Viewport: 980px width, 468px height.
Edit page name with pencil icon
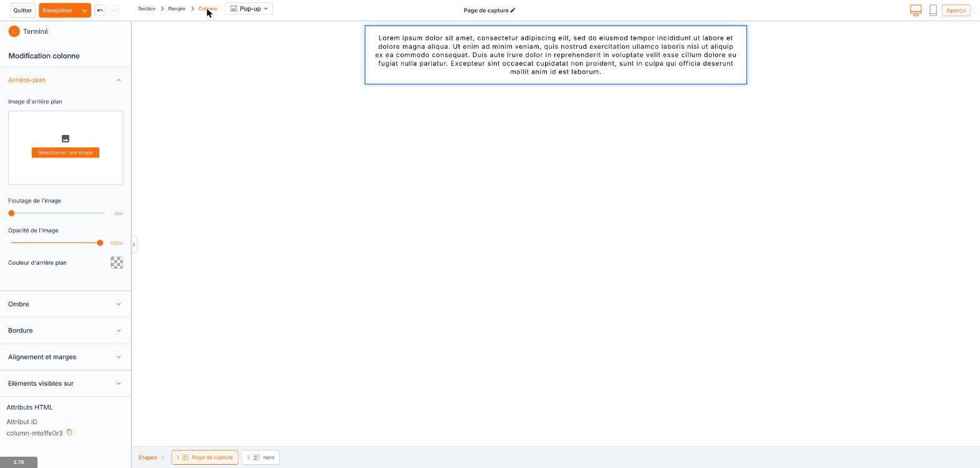(x=513, y=11)
